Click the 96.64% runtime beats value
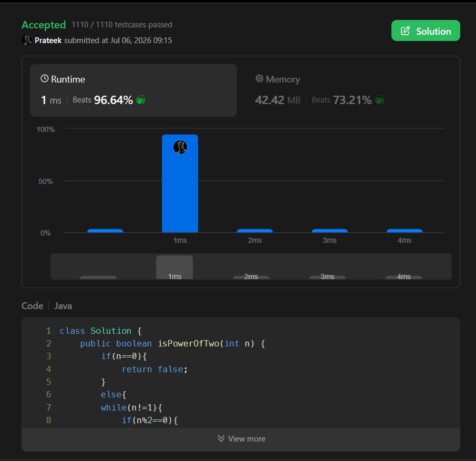 [113, 100]
